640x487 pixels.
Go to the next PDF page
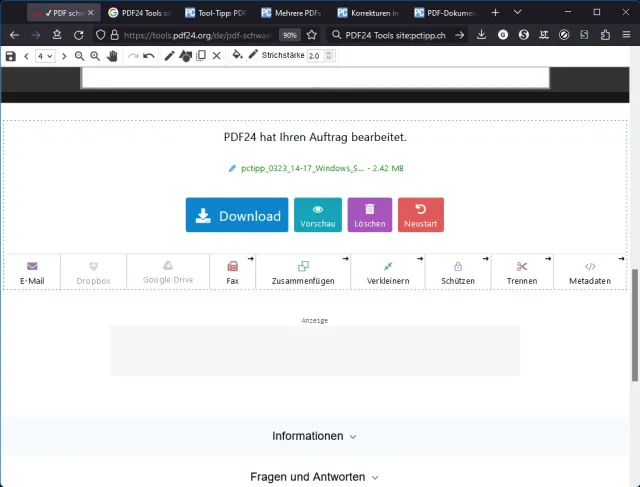pos(64,56)
